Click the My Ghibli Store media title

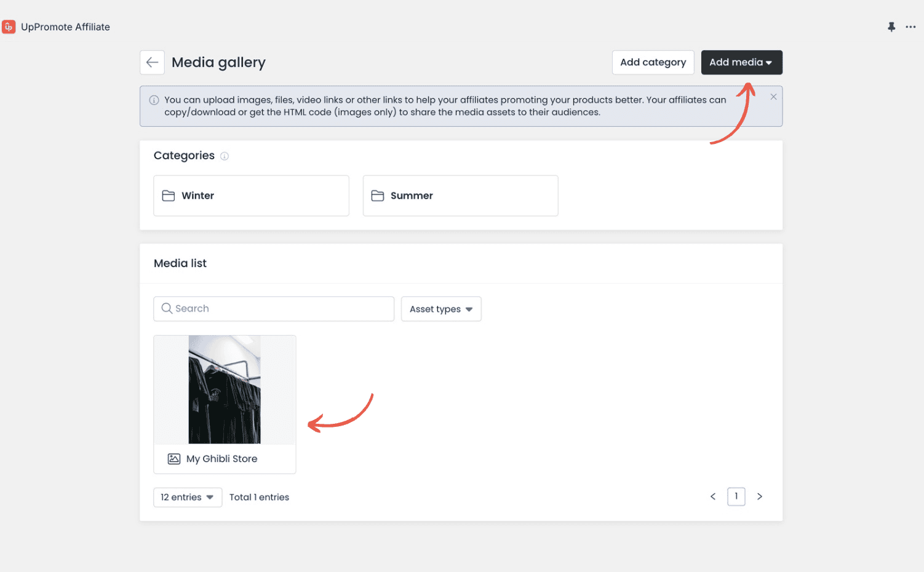point(222,459)
